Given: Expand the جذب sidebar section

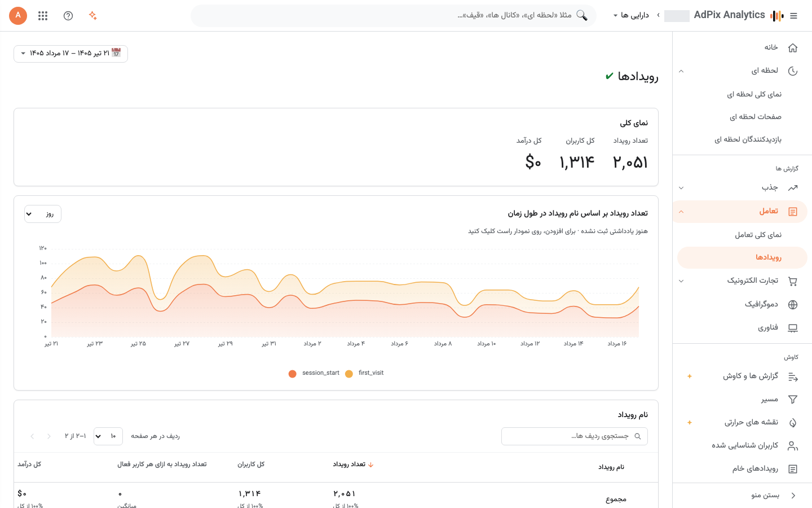Looking at the screenshot, I should (681, 188).
